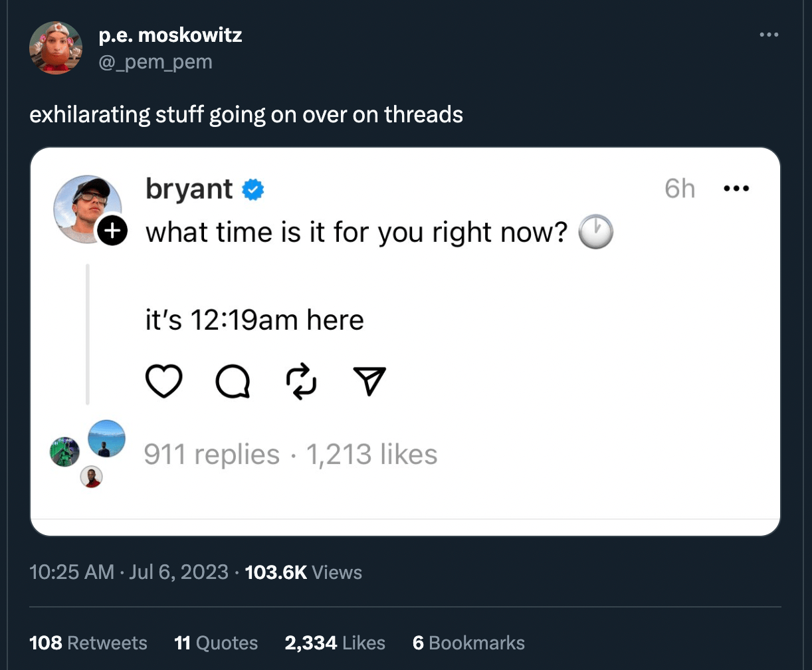Show the 2,334 Likes list
812x670 pixels.
click(334, 643)
